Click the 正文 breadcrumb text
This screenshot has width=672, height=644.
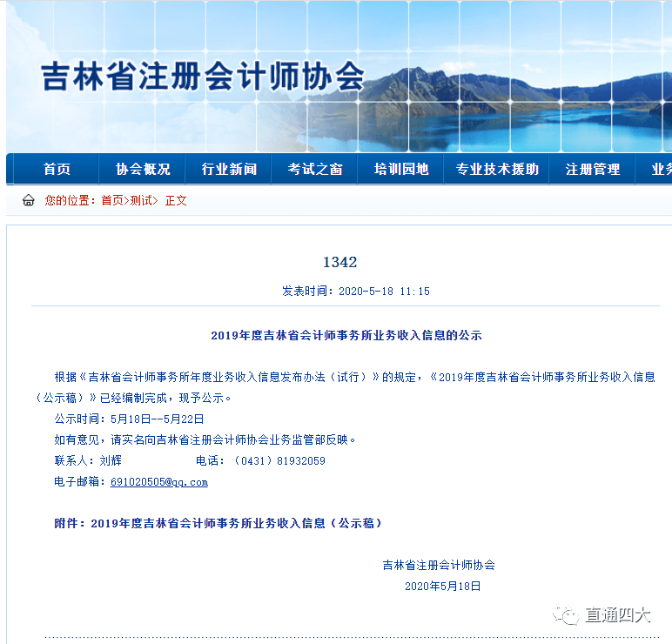176,200
